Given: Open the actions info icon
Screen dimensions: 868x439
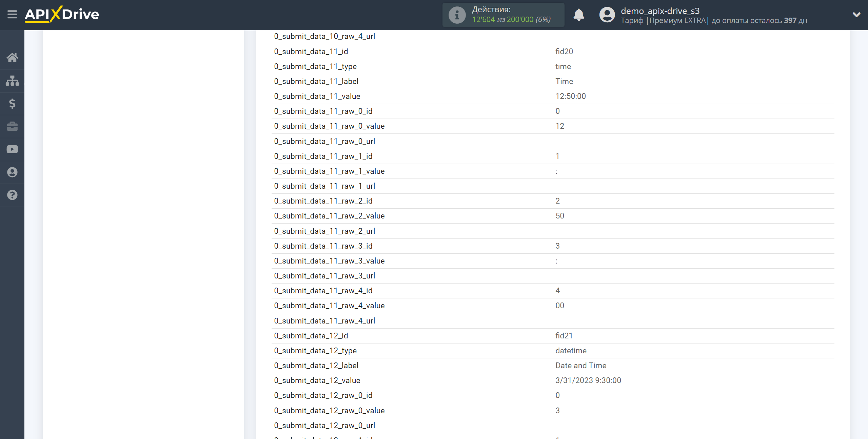Looking at the screenshot, I should pyautogui.click(x=457, y=15).
